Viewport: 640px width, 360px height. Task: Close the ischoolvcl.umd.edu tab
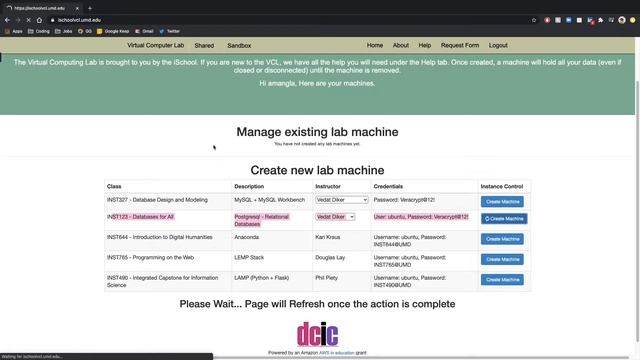(x=77, y=8)
